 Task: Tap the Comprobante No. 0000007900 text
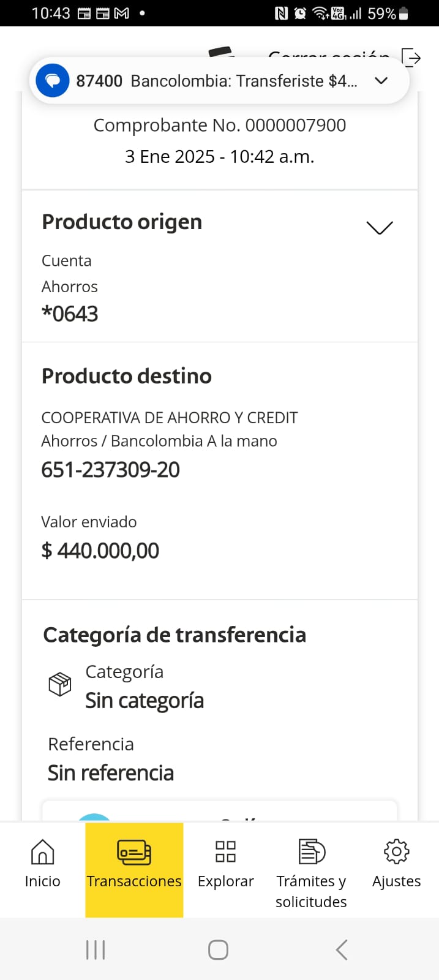click(x=219, y=126)
